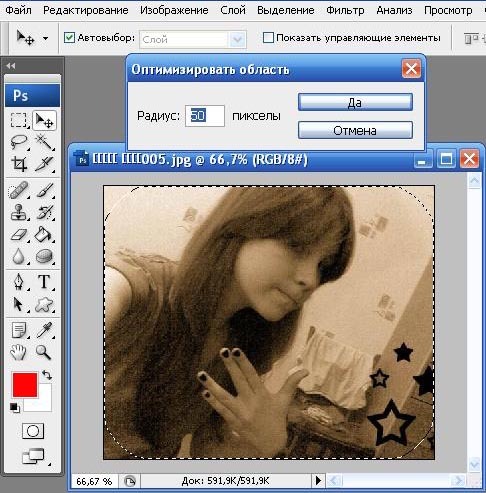Open the status bar info arrow menu
The image size is (486, 493).
pyautogui.click(x=318, y=480)
